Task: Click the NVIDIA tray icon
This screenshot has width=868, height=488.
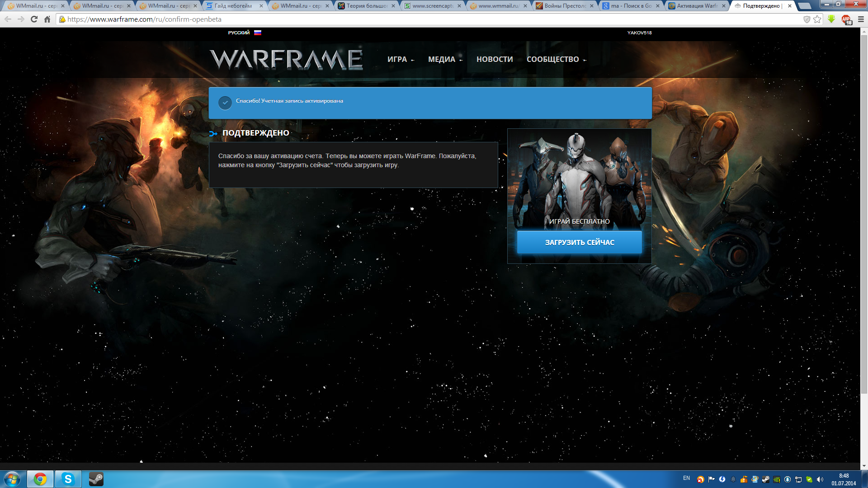Action: coord(777,479)
